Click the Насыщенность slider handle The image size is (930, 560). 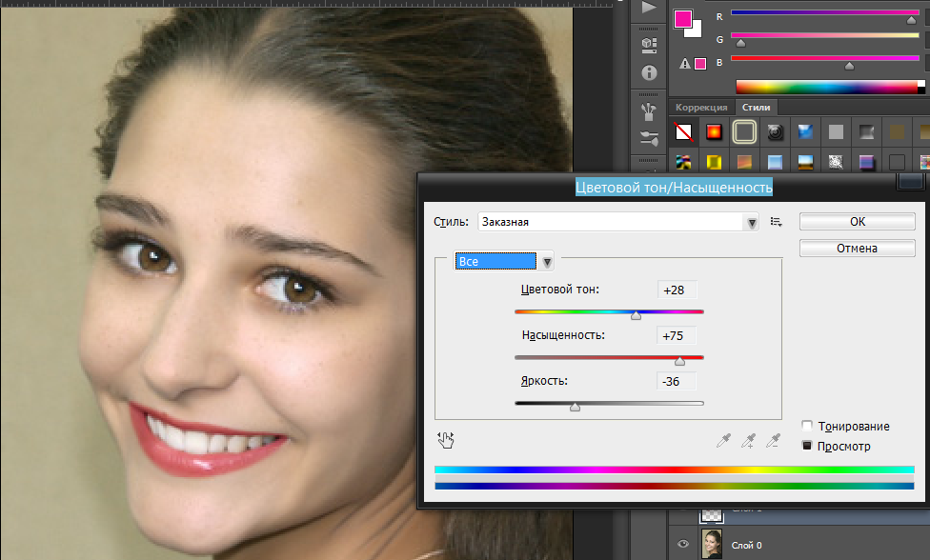[679, 361]
